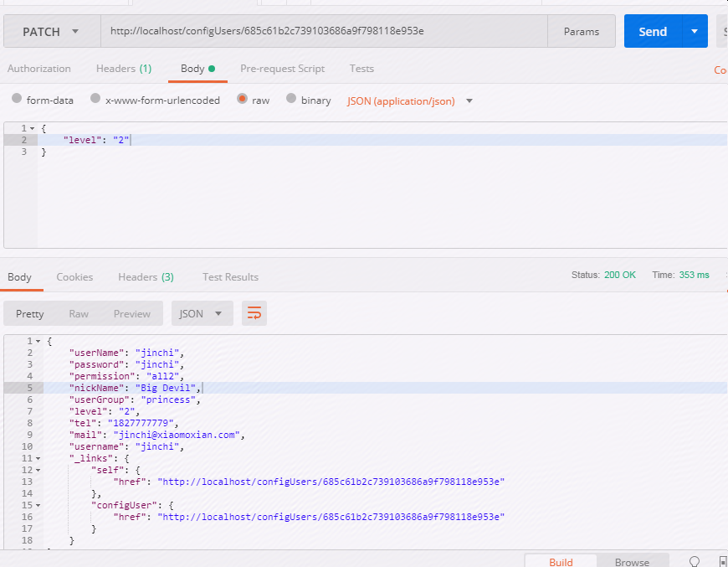This screenshot has height=567, width=728.
Task: Click the response "level": "2" line
Action: [x=104, y=411]
